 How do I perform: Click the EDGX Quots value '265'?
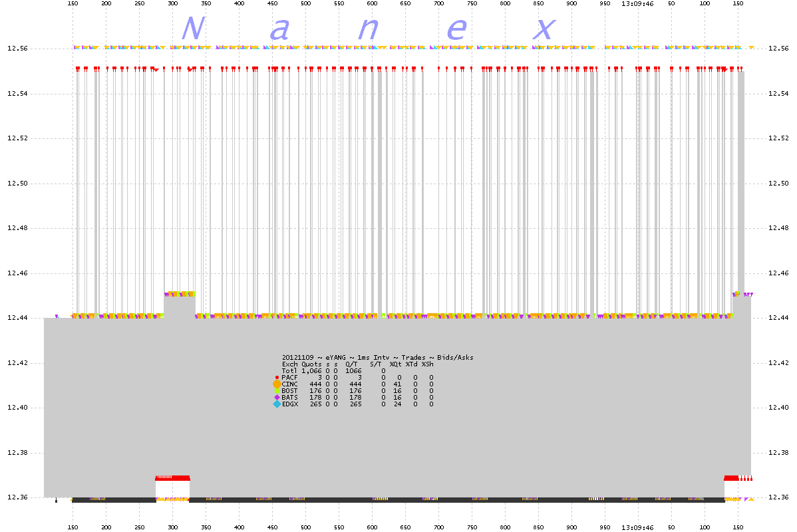(x=315, y=404)
